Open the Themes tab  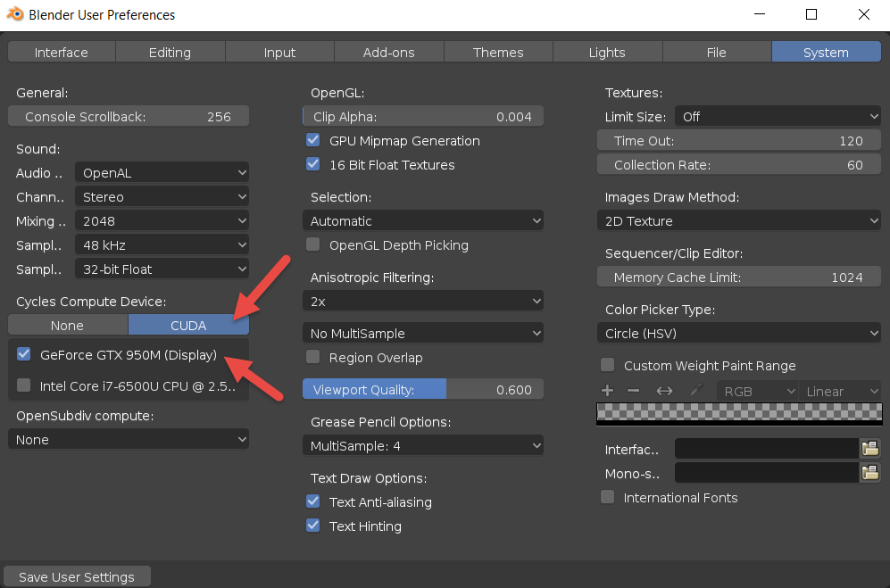(498, 52)
